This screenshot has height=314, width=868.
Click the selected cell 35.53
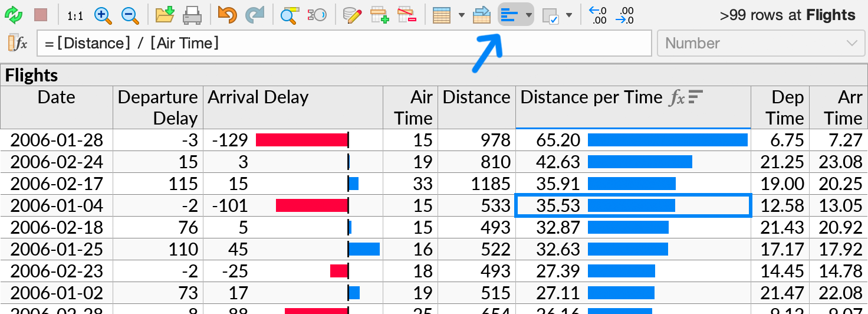633,205
